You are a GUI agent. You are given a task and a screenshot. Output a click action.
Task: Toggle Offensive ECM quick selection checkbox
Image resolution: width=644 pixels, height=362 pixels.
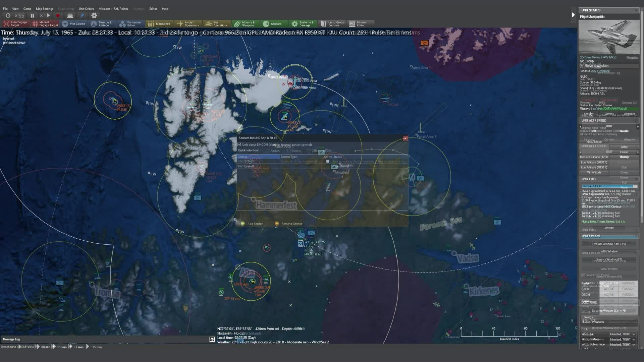(309, 150)
